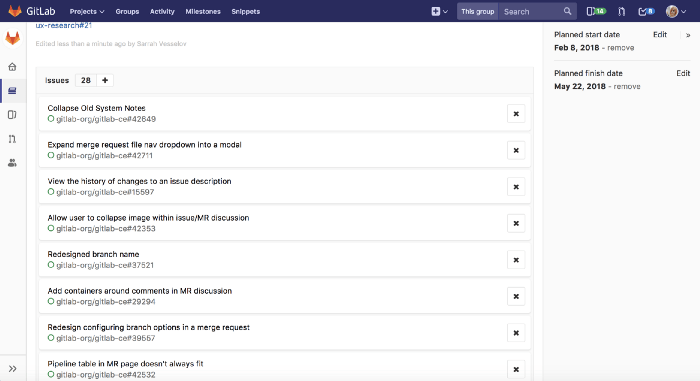This screenshot has height=381, width=700.
Task: Click the issues count 28 badge
Action: point(86,80)
